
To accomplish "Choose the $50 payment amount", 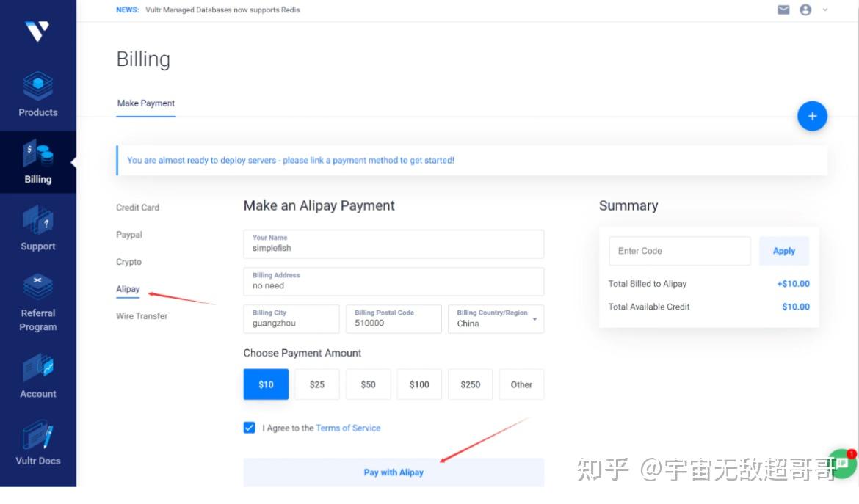I will (368, 384).
